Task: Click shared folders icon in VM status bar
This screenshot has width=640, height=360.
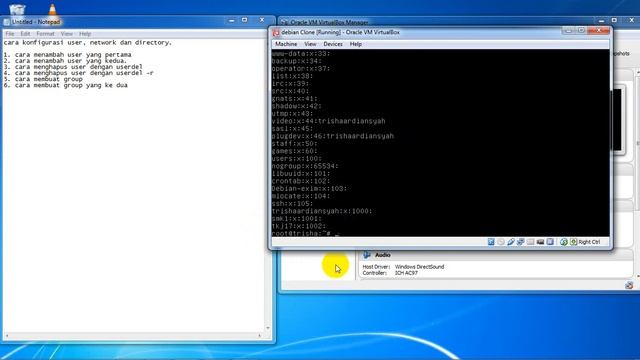Action: (530, 242)
